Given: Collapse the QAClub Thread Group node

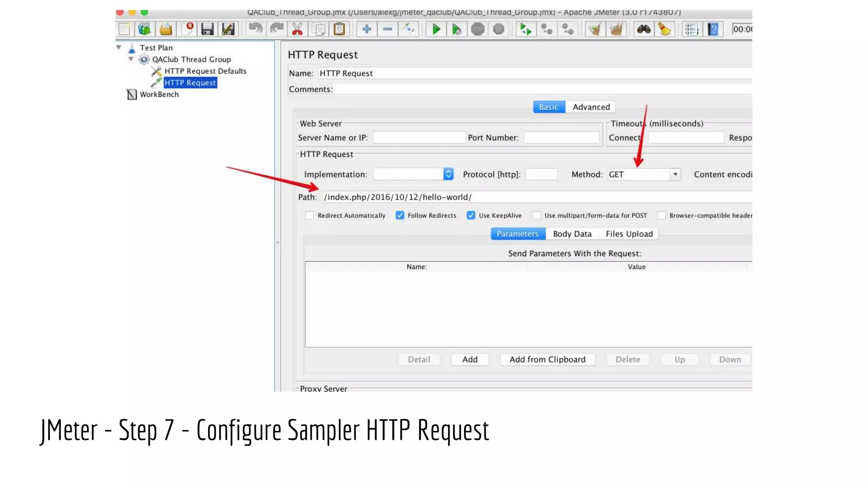Looking at the screenshot, I should pyautogui.click(x=131, y=59).
